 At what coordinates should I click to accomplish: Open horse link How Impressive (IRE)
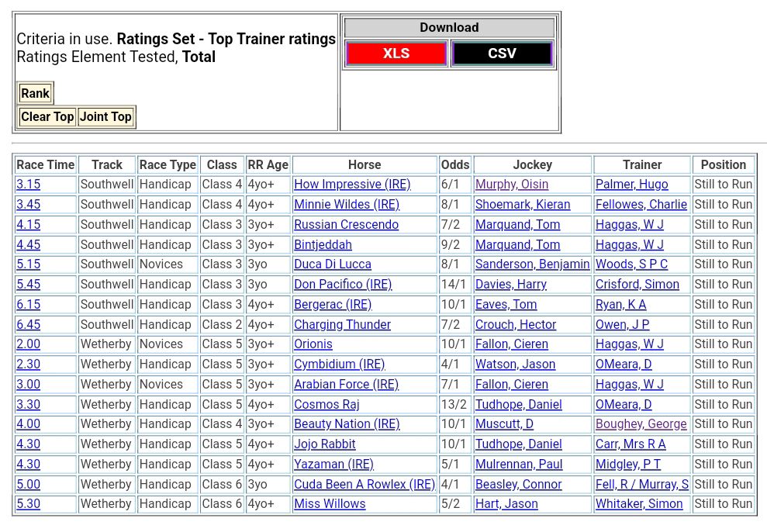[x=352, y=185]
